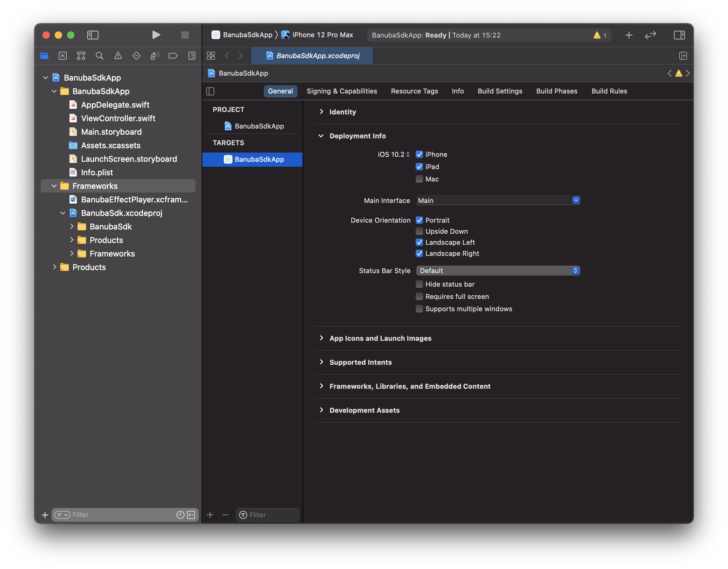728x569 pixels.
Task: Hide the project and targets list
Action: click(210, 91)
